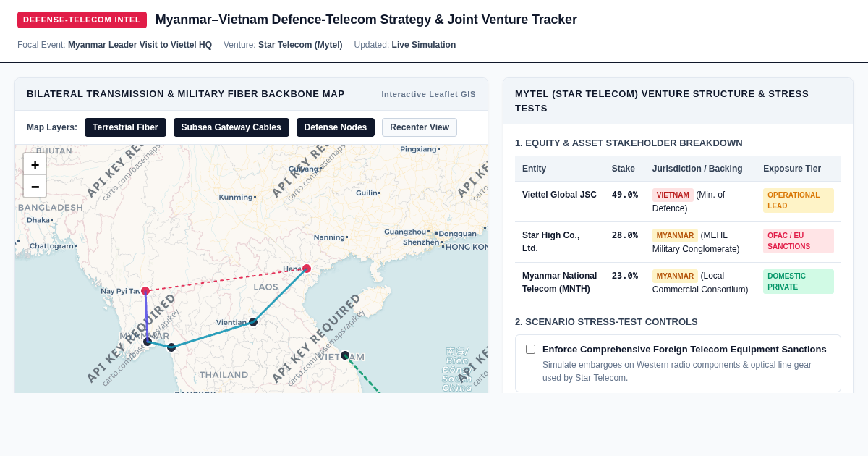Toggle the Terrestrial Fiber map layer
Screen dimensions: 868x456
coord(125,127)
